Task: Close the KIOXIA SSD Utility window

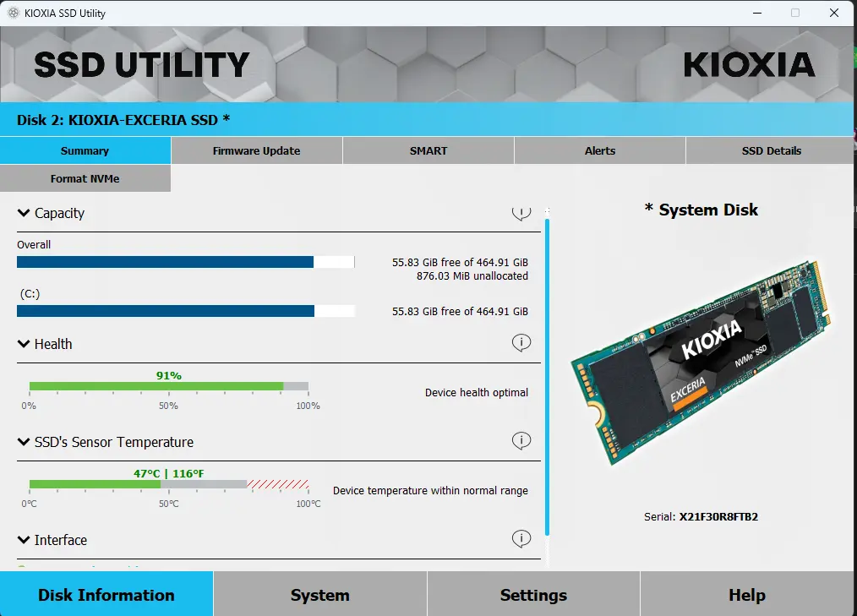Action: 834,13
